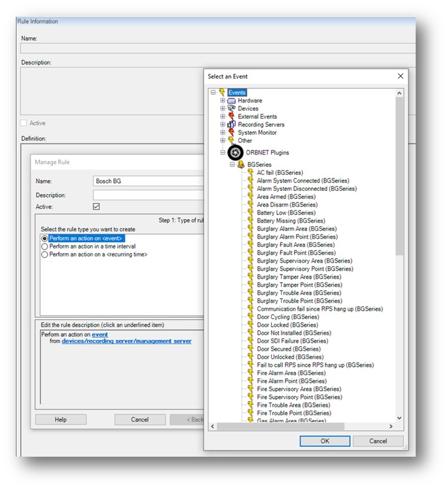The height and width of the screenshot is (489, 448).
Task: Click the Door SDI Failure event icon
Action: [250, 341]
